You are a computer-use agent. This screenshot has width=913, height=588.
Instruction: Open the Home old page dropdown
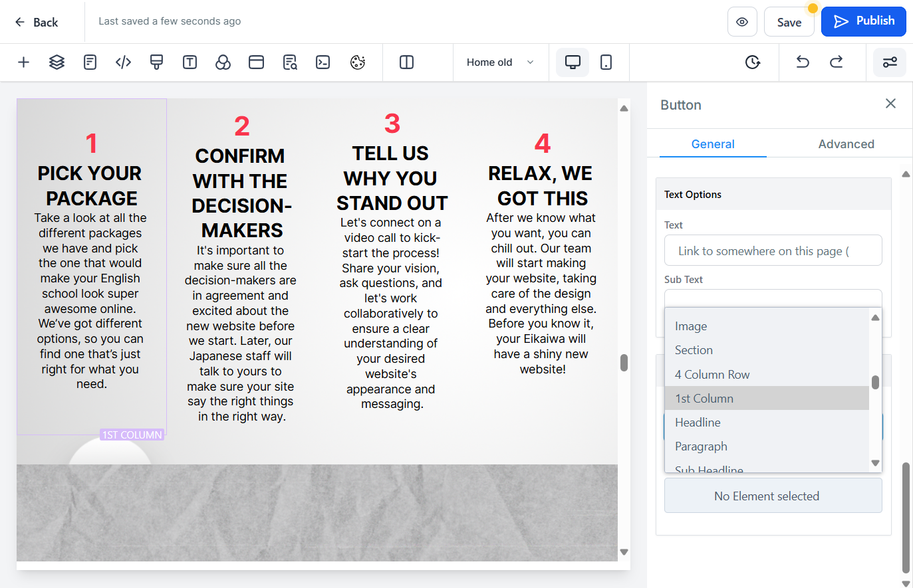coord(500,62)
